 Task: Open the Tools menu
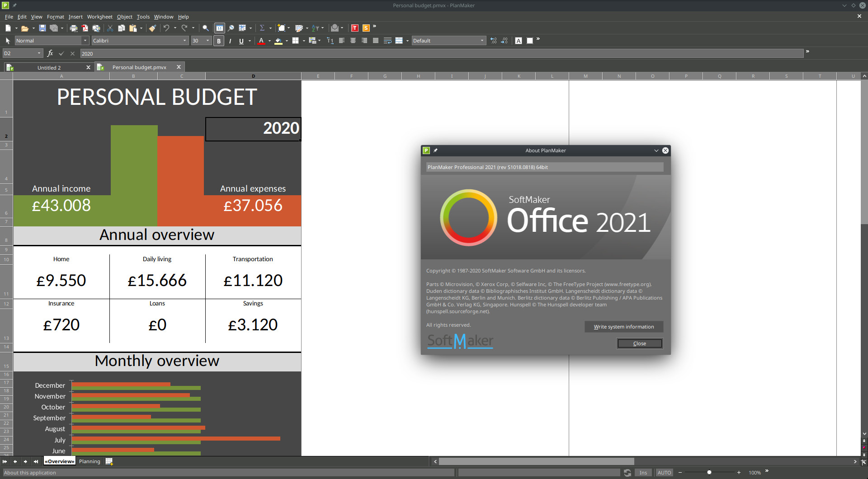click(143, 17)
